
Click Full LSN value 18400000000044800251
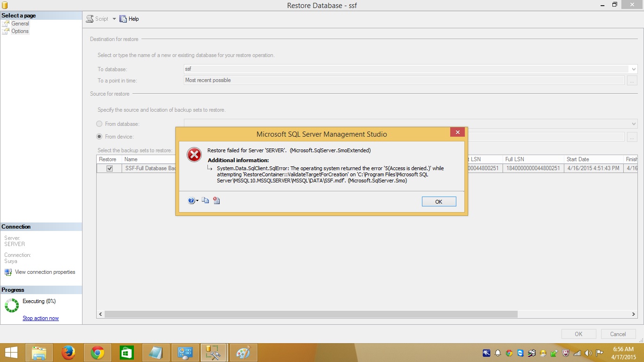click(533, 168)
